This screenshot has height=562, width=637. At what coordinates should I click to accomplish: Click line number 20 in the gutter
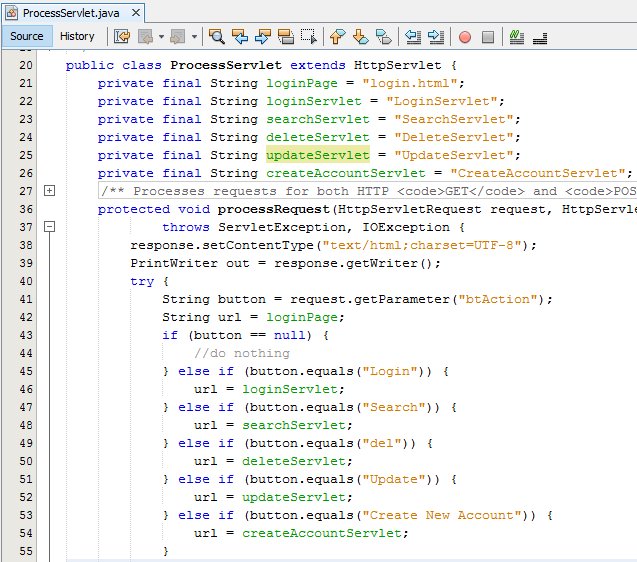point(26,65)
